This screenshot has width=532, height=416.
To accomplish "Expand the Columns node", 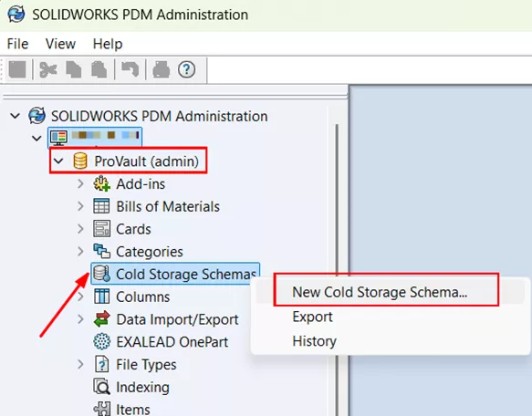I will click(x=80, y=296).
